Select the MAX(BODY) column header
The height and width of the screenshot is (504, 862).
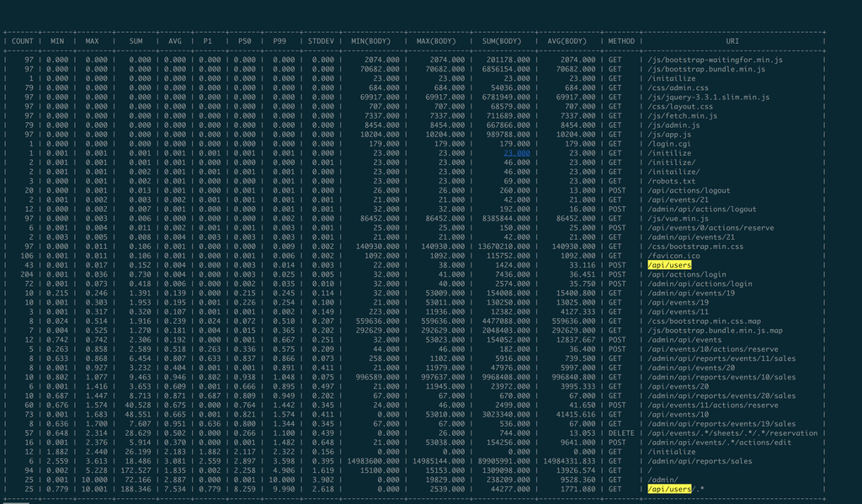click(436, 41)
